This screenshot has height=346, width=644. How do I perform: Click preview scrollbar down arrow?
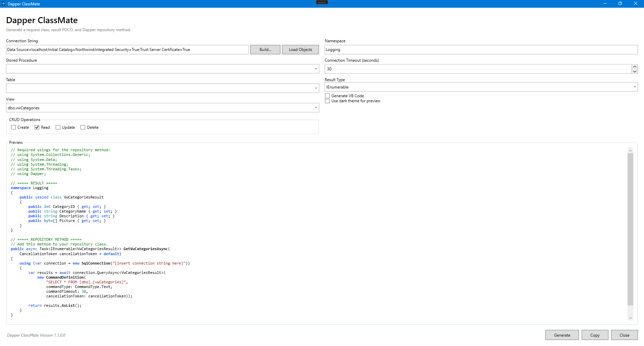click(x=630, y=318)
